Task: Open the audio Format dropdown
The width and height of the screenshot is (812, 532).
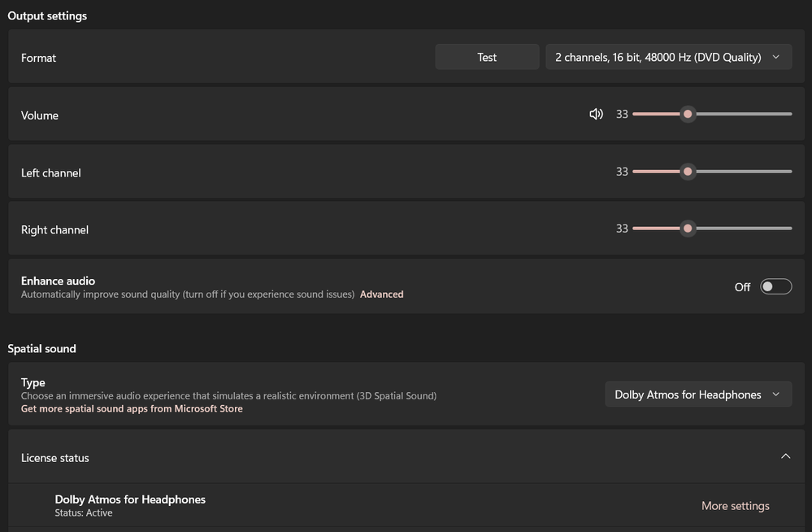Action: (668, 57)
